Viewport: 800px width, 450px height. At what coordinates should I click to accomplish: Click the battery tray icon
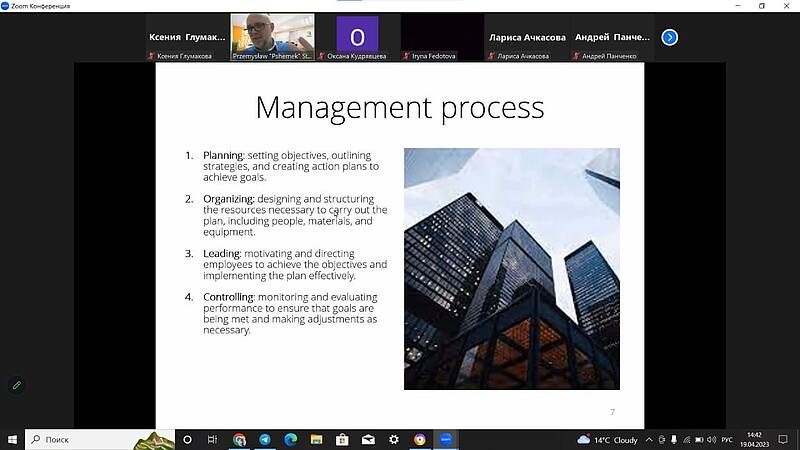[x=699, y=439]
